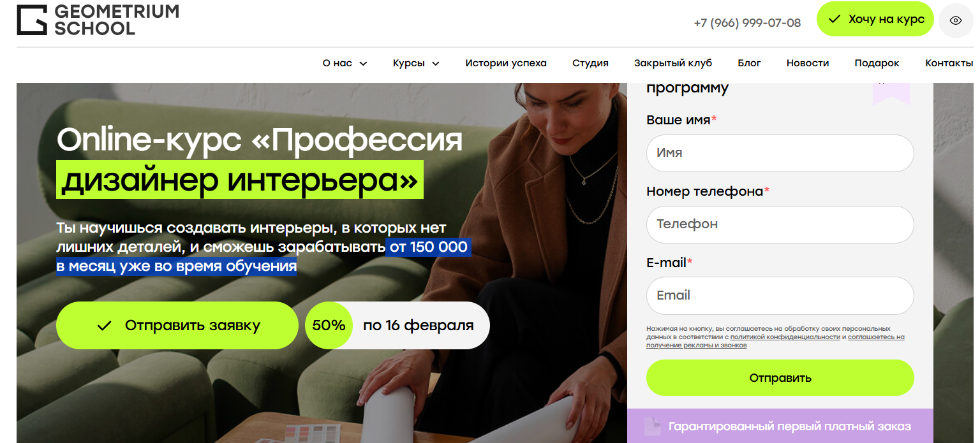The image size is (980, 443).
Task: Open the Подарок menu item
Action: click(x=877, y=63)
